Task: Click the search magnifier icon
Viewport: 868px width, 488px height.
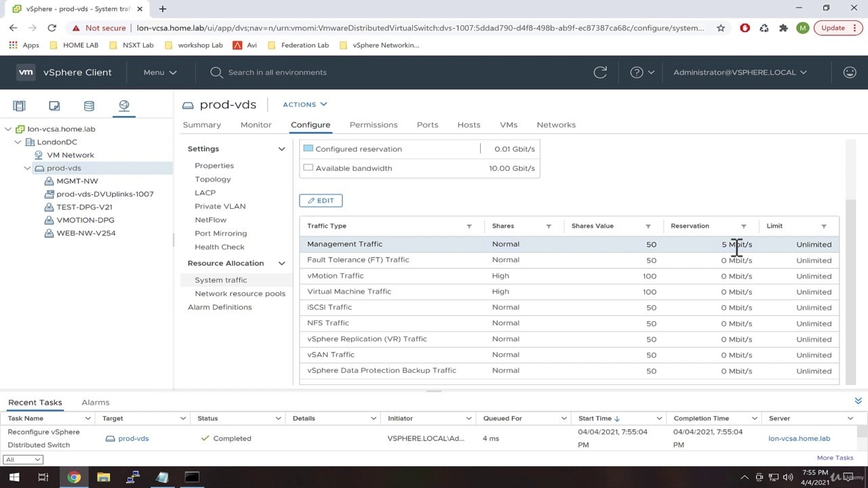Action: pyautogui.click(x=216, y=72)
